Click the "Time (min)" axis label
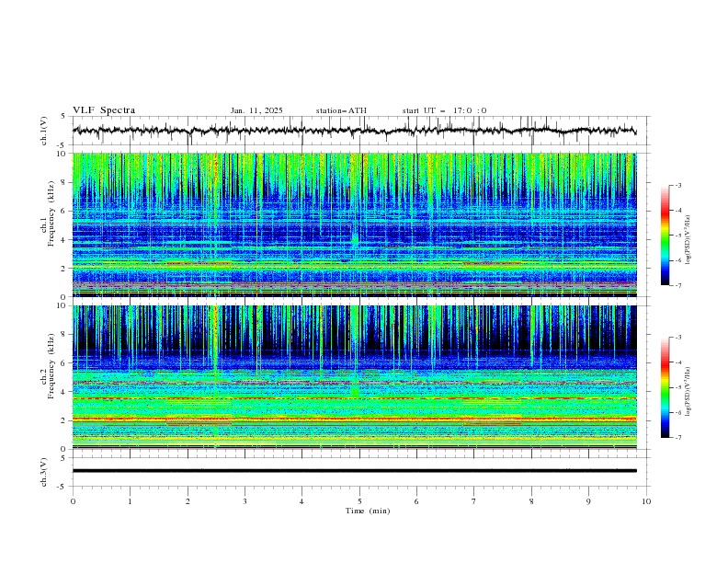Viewport: 728px width, 563px height. tap(368, 511)
